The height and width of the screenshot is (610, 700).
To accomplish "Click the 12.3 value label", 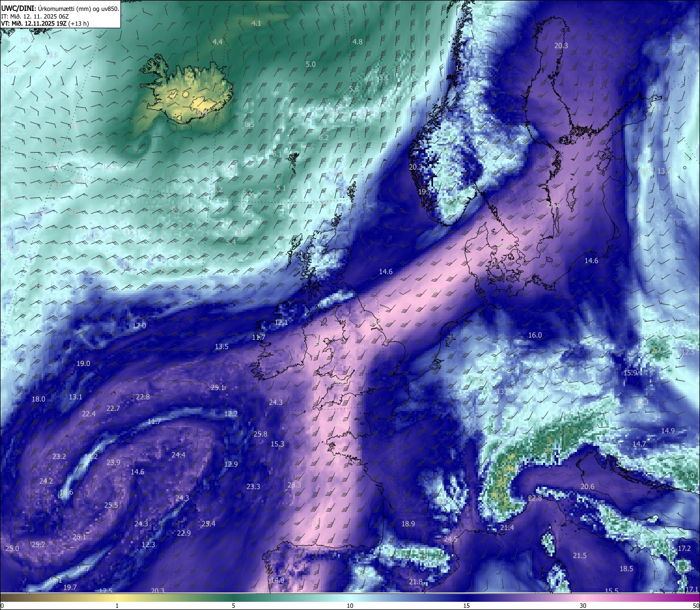I will (148, 544).
